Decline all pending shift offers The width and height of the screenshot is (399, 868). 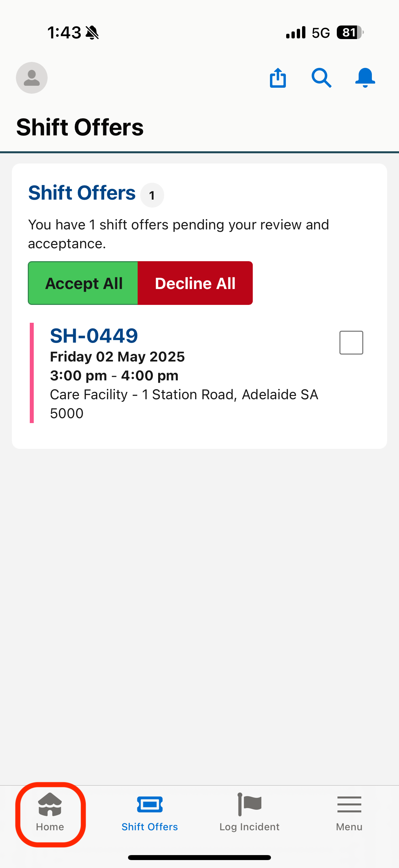tap(195, 283)
